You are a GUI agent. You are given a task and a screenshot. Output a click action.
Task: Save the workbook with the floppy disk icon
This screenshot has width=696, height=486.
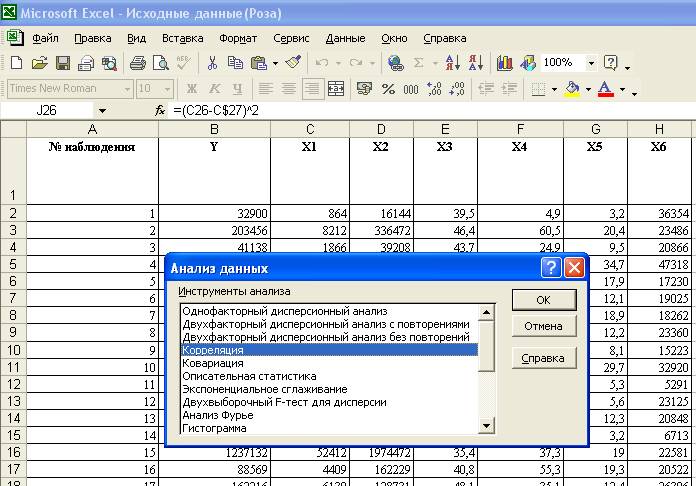(x=63, y=63)
